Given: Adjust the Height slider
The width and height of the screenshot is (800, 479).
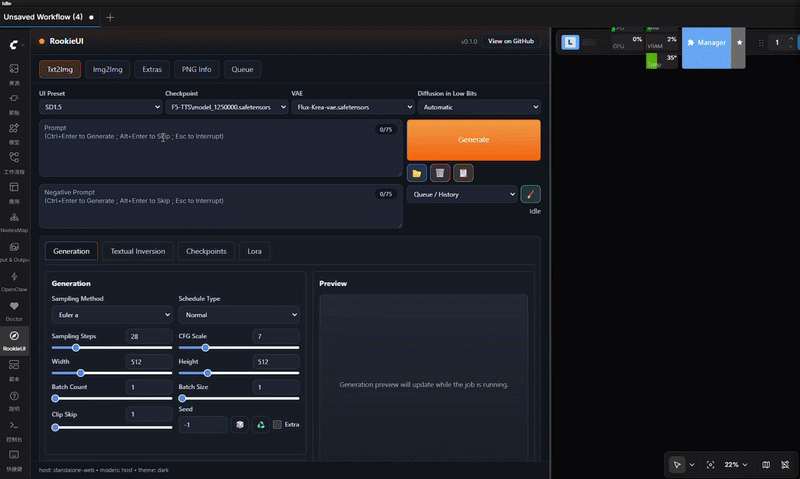Looking at the screenshot, I should [239, 373].
